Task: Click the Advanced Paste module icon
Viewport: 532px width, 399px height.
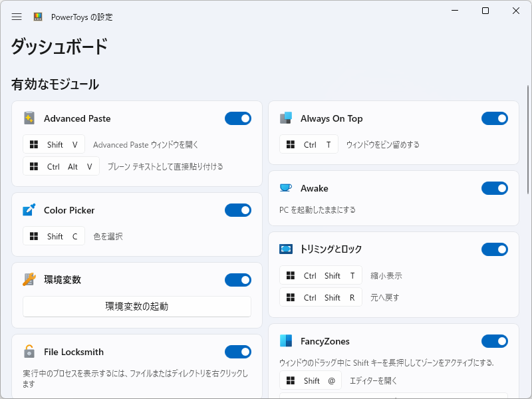Action: [31, 118]
